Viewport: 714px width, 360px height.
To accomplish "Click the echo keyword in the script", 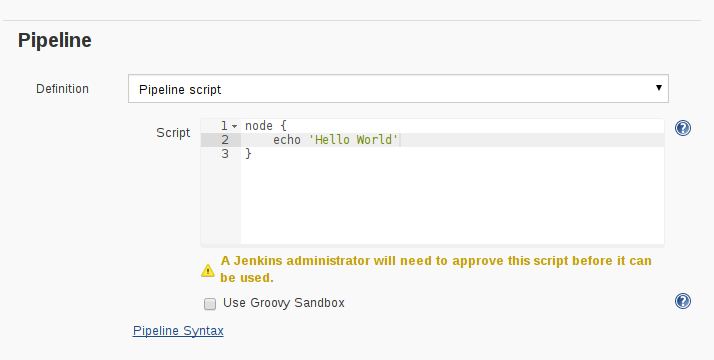I will point(287,140).
